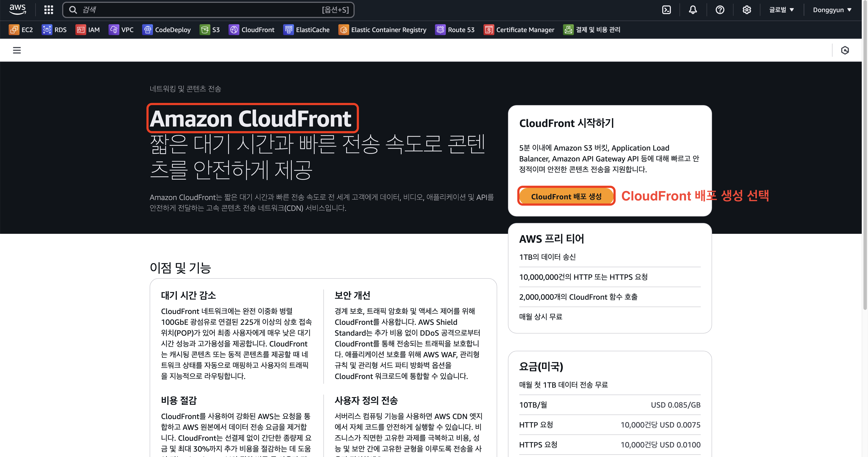The width and height of the screenshot is (868, 457).
Task: Click the CloudFront 배포 생성 button
Action: (x=566, y=196)
